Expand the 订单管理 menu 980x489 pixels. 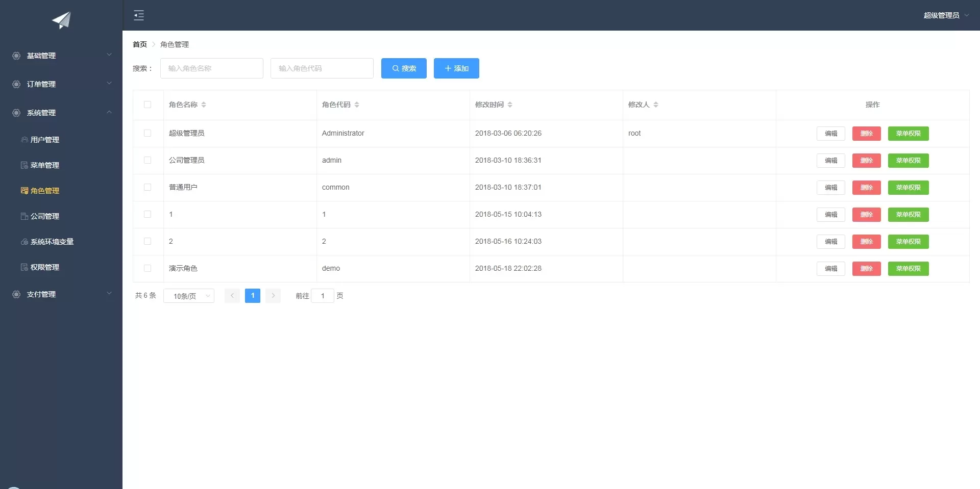tap(61, 84)
